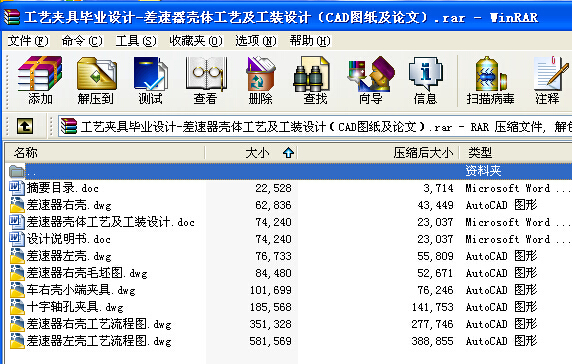Select file name 摘要目录.doc
The height and width of the screenshot is (364, 572).
coord(62,188)
